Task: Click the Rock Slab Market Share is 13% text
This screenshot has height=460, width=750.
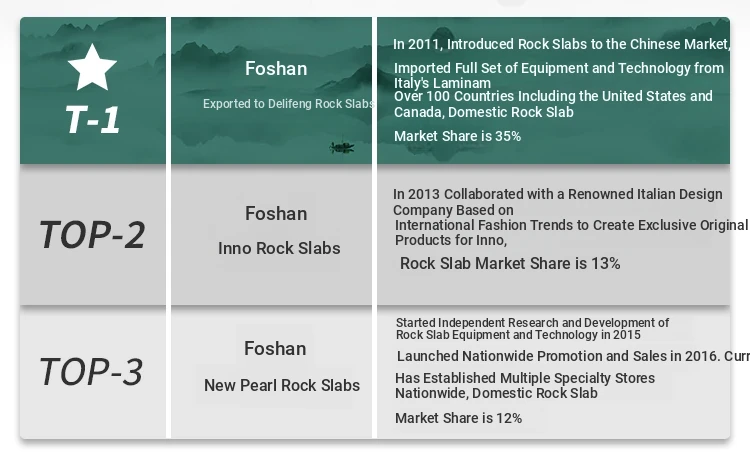Action: pyautogui.click(x=510, y=264)
